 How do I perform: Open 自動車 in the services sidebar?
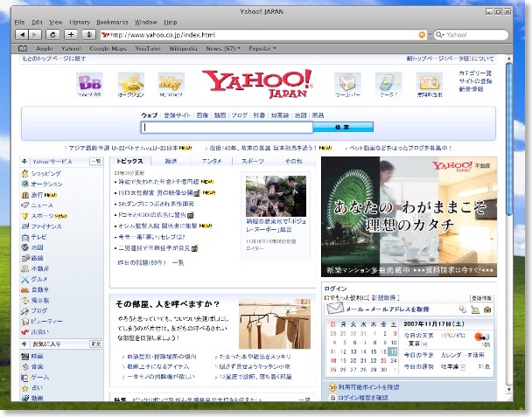(39, 289)
